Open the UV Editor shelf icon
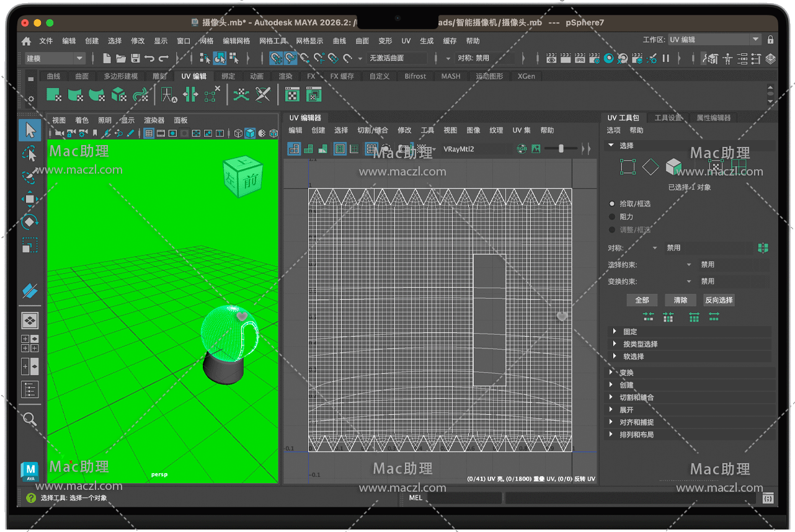Viewport: 795px width, 532px height. (292, 94)
